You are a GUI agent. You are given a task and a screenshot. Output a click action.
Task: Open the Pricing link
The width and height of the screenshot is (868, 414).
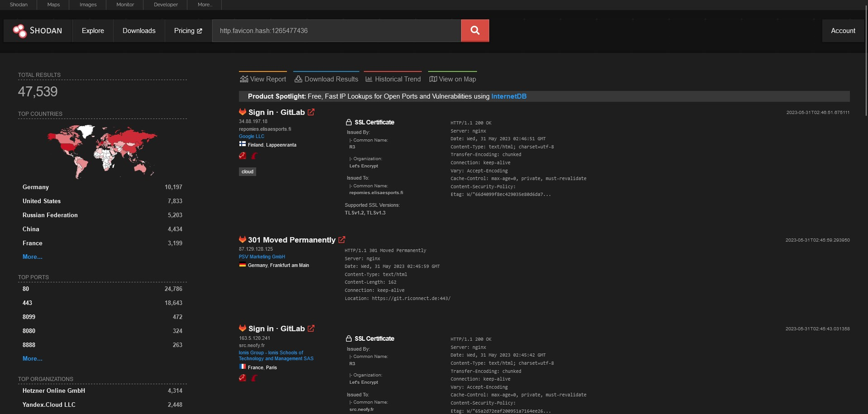point(188,31)
